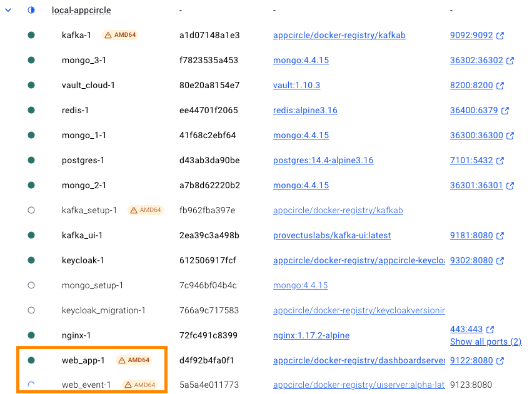Open the local-appcircle compose stack name
Screen dimensions: 532x394
click(81, 10)
